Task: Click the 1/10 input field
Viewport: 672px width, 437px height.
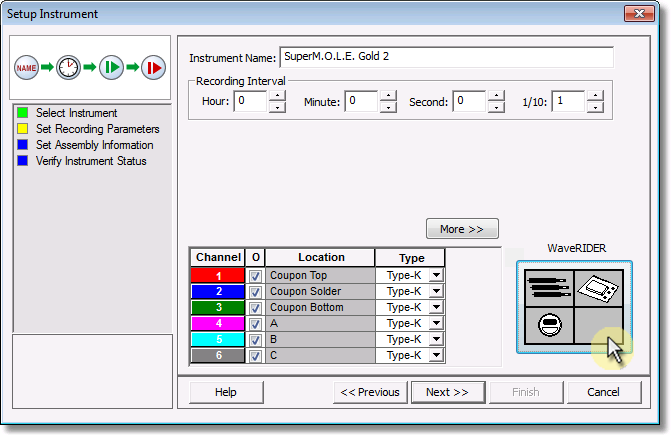Action: (569, 101)
